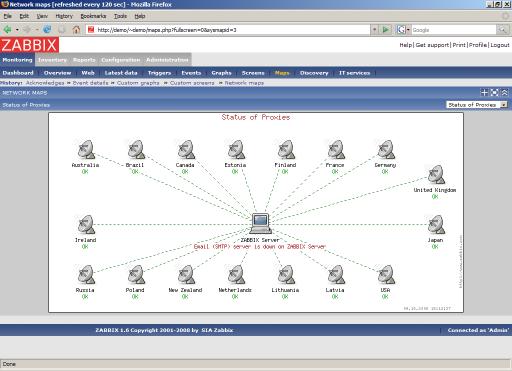This screenshot has height=371, width=512.
Task: Select the USA proxy dish icon
Action: pos(386,275)
